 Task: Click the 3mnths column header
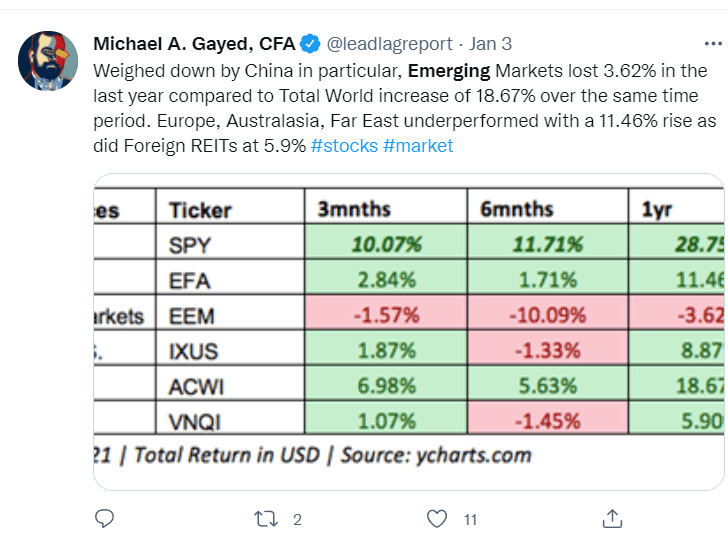pyautogui.click(x=354, y=210)
